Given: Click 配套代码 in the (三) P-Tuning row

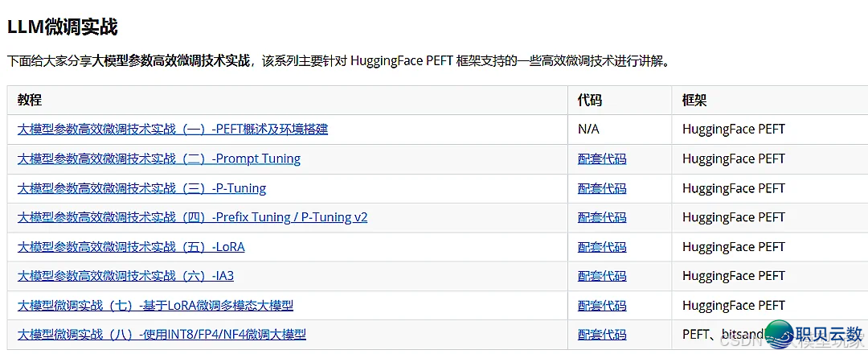Looking at the screenshot, I should pos(602,188).
